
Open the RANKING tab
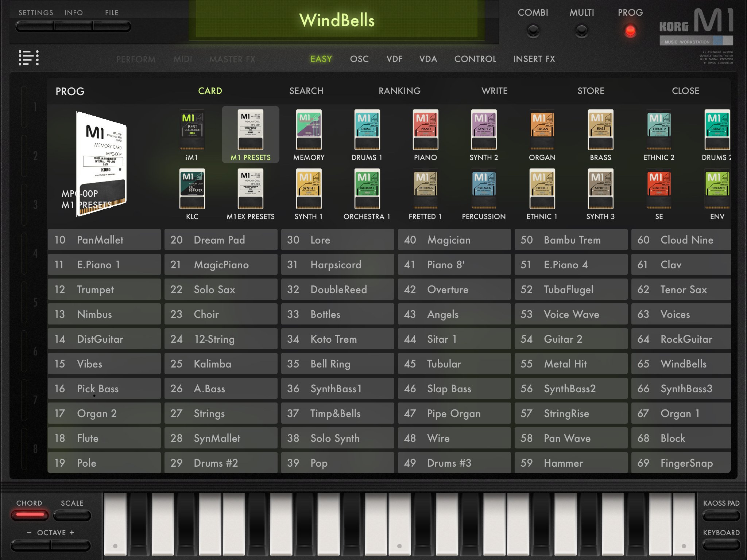pyautogui.click(x=399, y=91)
